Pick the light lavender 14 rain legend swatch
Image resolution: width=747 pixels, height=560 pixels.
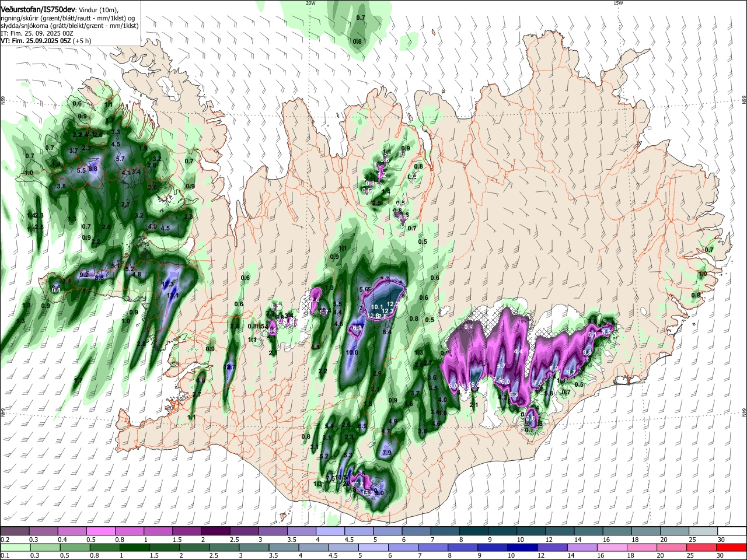pyautogui.click(x=581, y=548)
